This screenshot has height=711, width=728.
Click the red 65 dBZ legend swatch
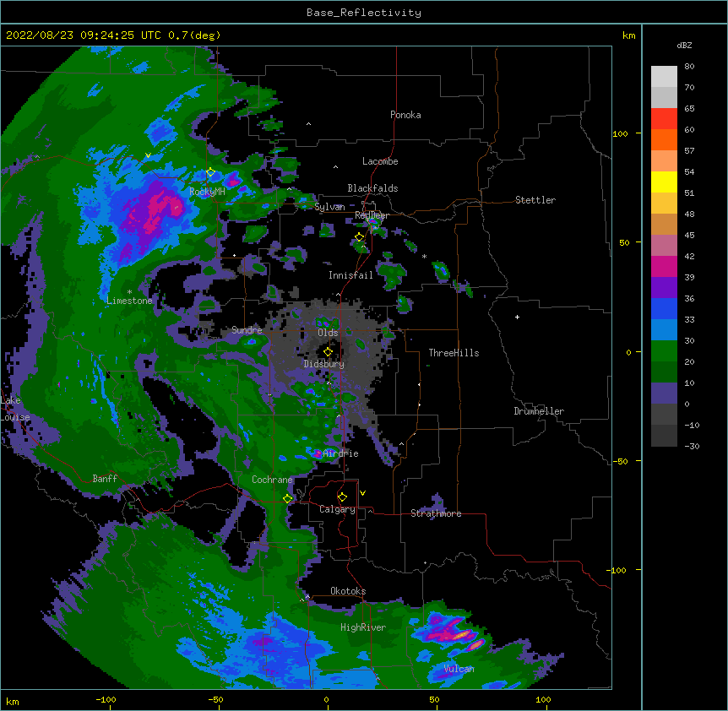click(664, 119)
